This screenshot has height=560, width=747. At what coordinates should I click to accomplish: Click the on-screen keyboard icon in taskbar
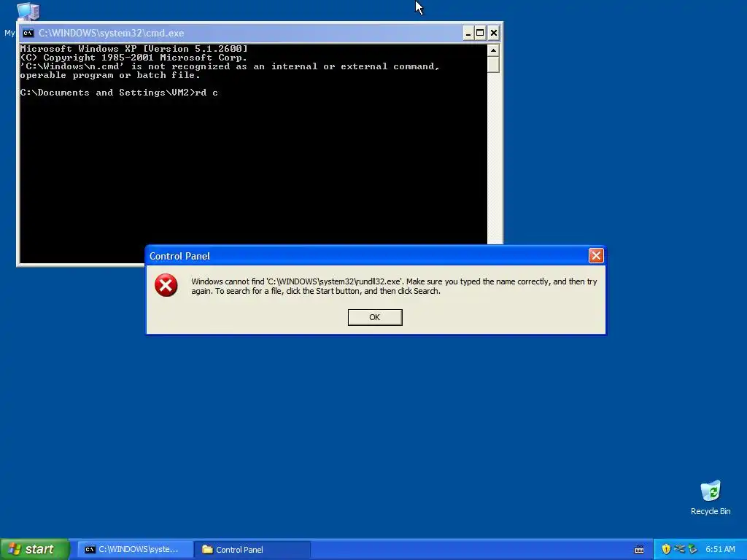tap(639, 550)
